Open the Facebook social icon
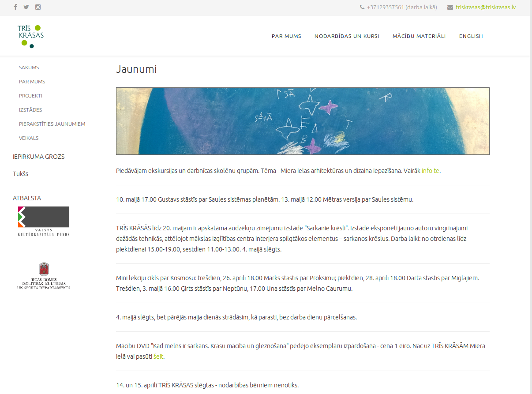Image resolution: width=532 pixels, height=394 pixels. click(15, 7)
